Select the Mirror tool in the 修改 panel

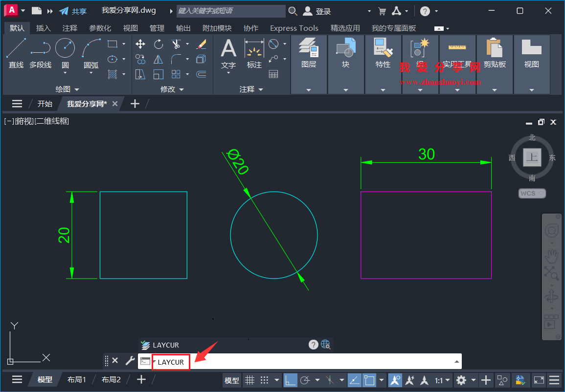(158, 59)
